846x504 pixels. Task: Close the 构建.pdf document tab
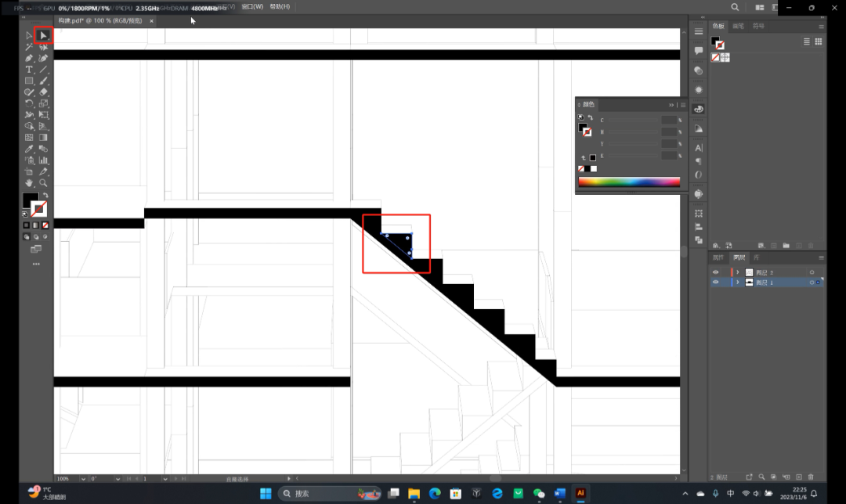point(152,21)
